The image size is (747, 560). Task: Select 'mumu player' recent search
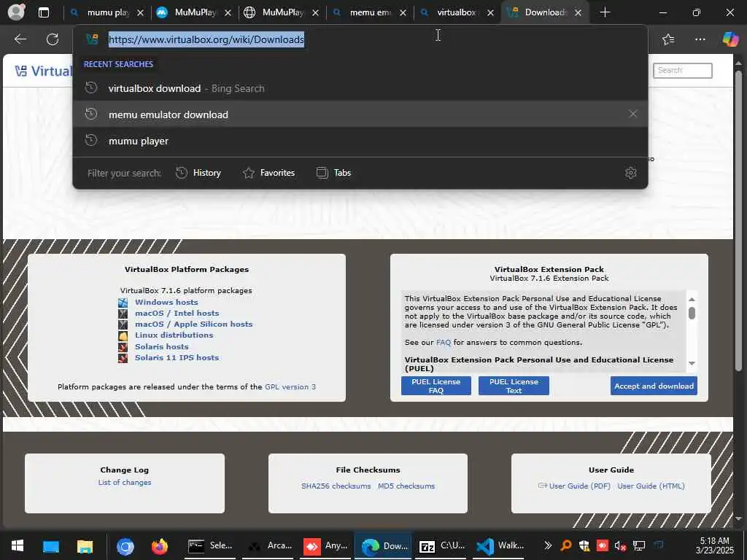(x=360, y=141)
